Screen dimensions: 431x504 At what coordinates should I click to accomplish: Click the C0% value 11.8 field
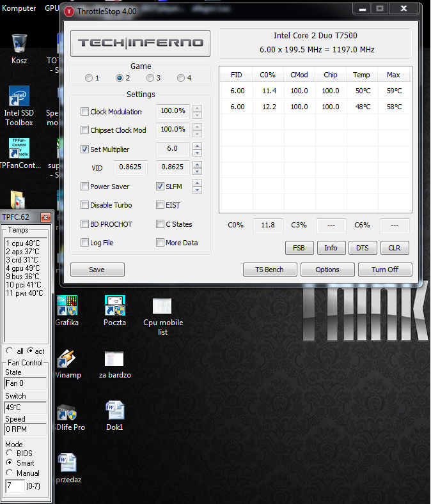pos(268,225)
